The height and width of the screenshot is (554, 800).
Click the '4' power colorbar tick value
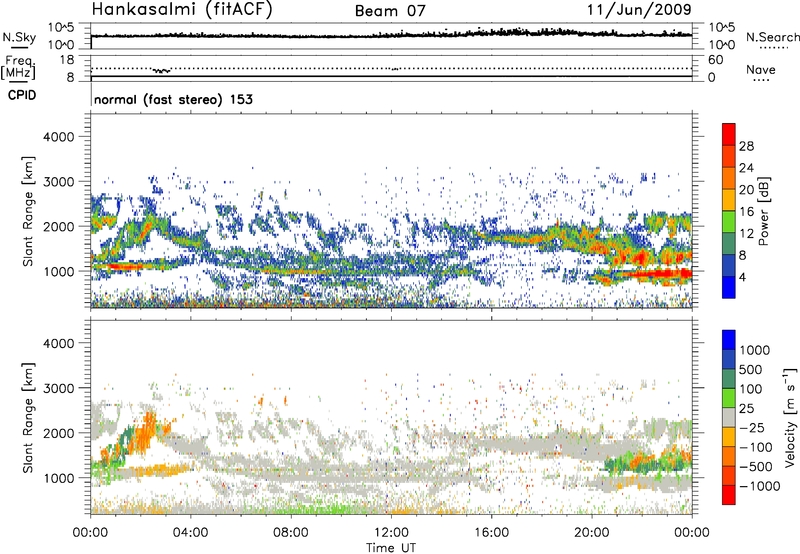742,277
